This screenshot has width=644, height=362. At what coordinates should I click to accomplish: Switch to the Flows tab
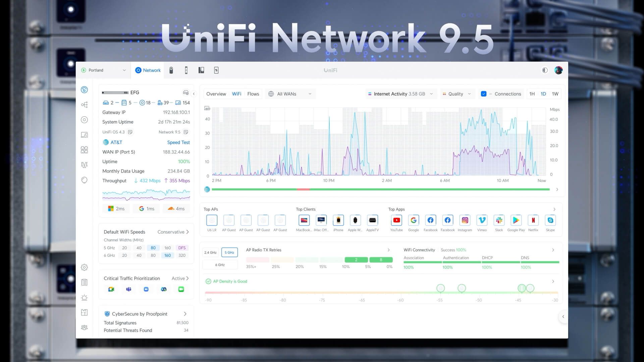pos(253,94)
